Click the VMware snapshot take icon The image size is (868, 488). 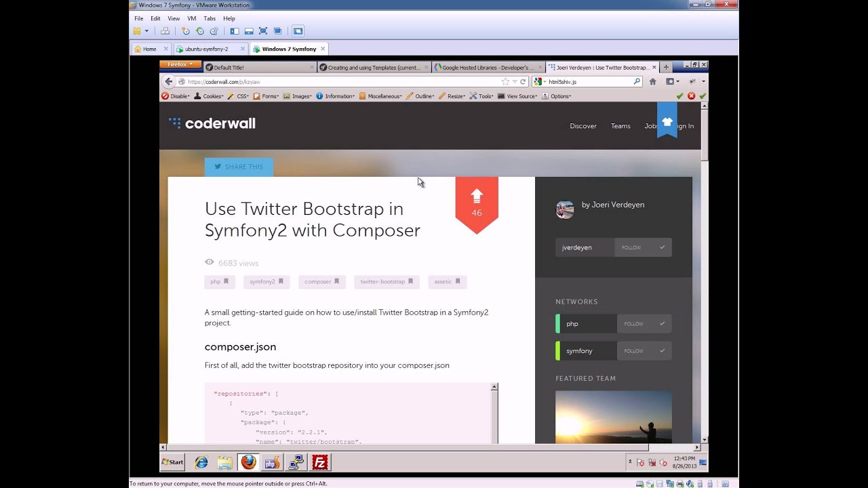185,31
